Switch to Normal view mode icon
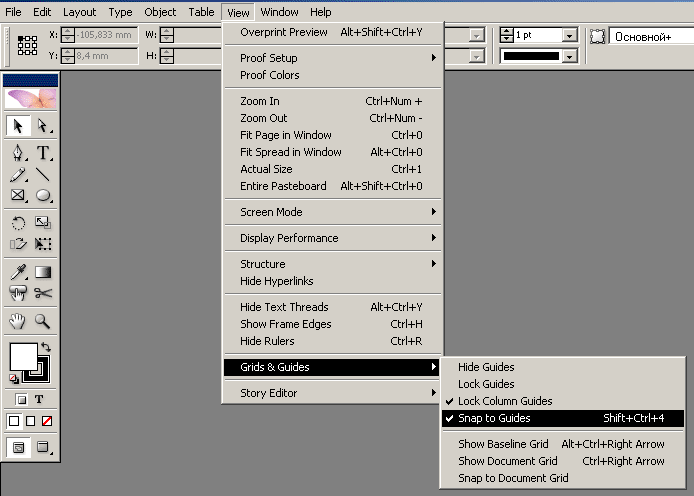This screenshot has width=694, height=496. (x=18, y=447)
